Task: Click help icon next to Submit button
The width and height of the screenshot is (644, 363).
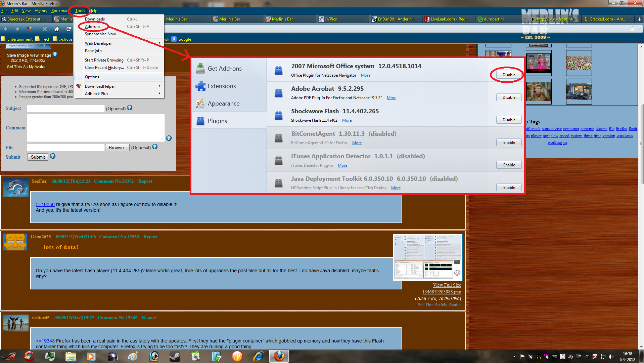Action: point(53,156)
